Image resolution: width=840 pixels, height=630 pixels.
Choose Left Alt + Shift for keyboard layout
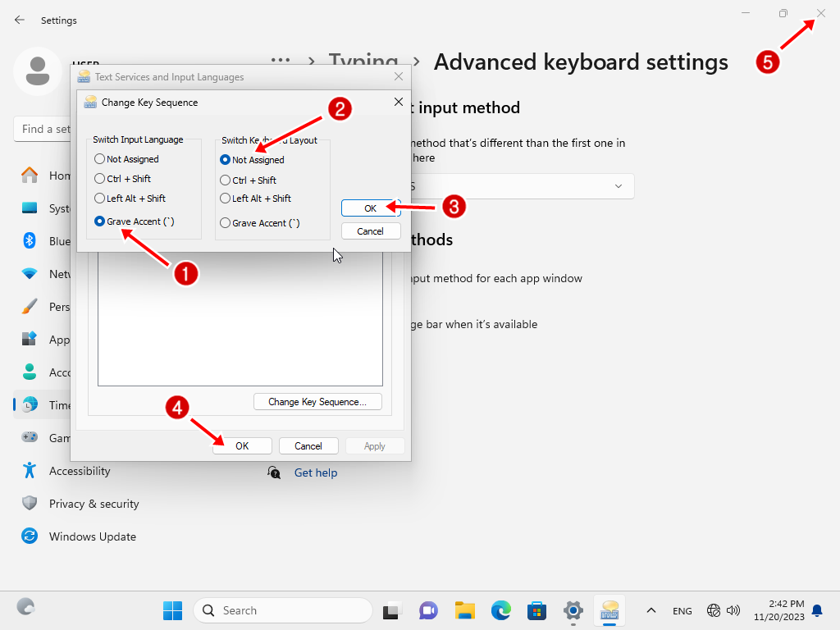click(x=226, y=199)
